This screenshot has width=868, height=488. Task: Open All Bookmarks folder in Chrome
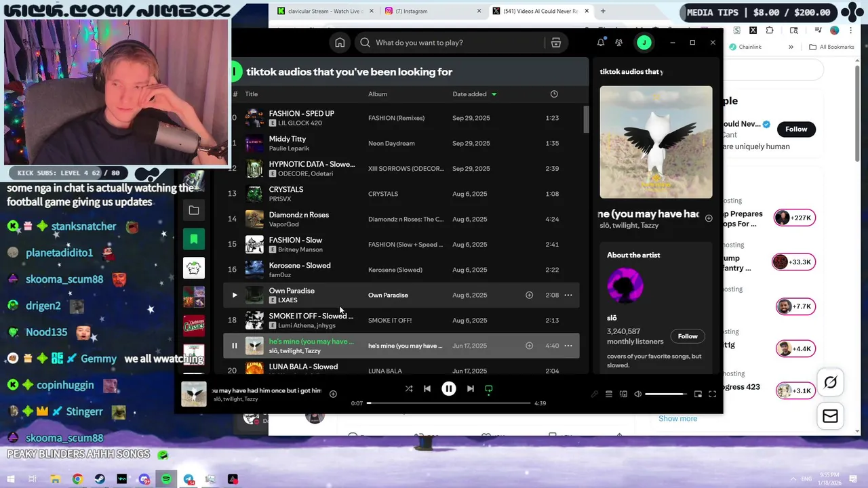pos(831,47)
